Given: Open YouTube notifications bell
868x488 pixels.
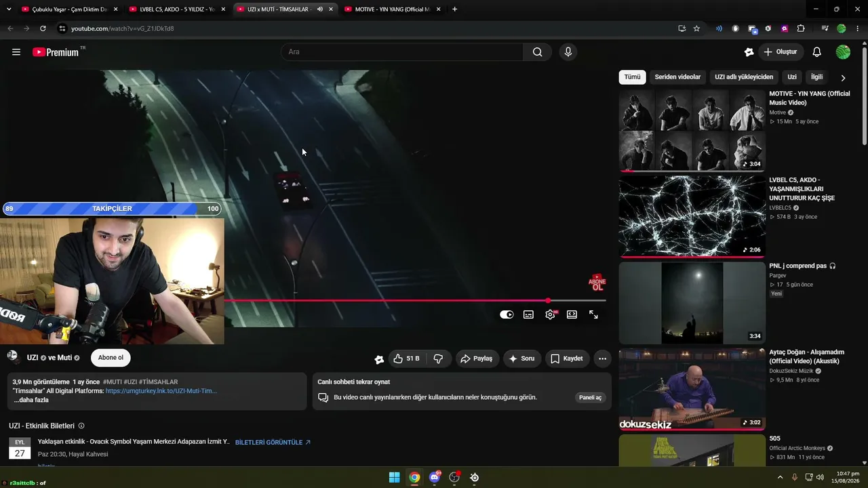Looking at the screenshot, I should tap(817, 52).
